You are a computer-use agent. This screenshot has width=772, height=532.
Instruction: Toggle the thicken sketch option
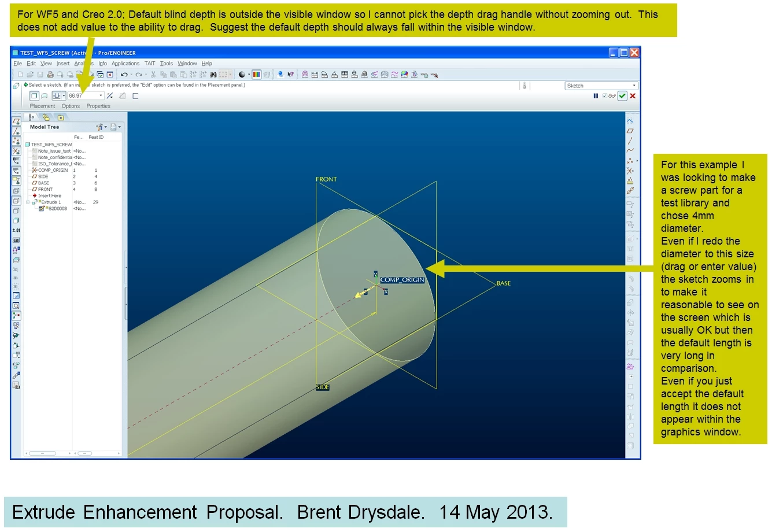click(x=135, y=96)
